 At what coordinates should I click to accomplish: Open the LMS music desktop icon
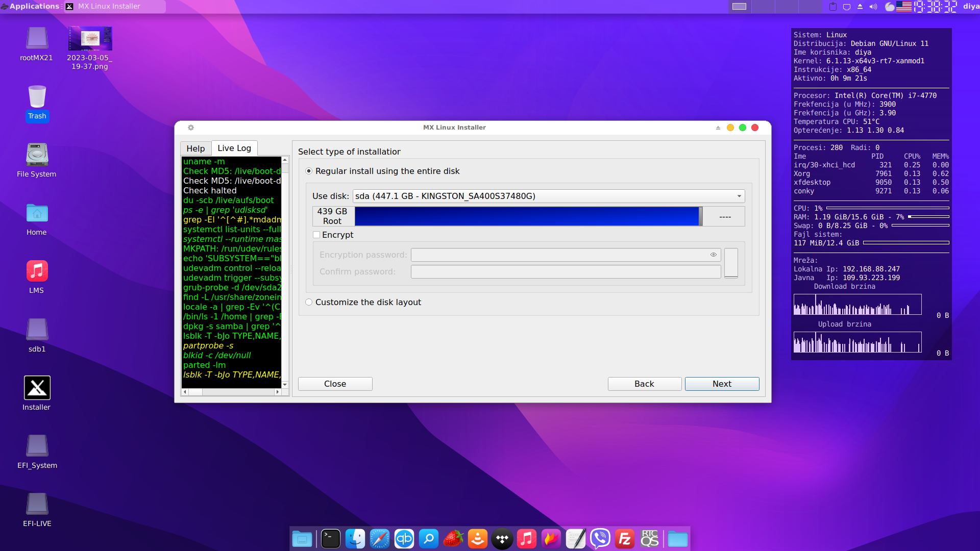[x=37, y=271]
